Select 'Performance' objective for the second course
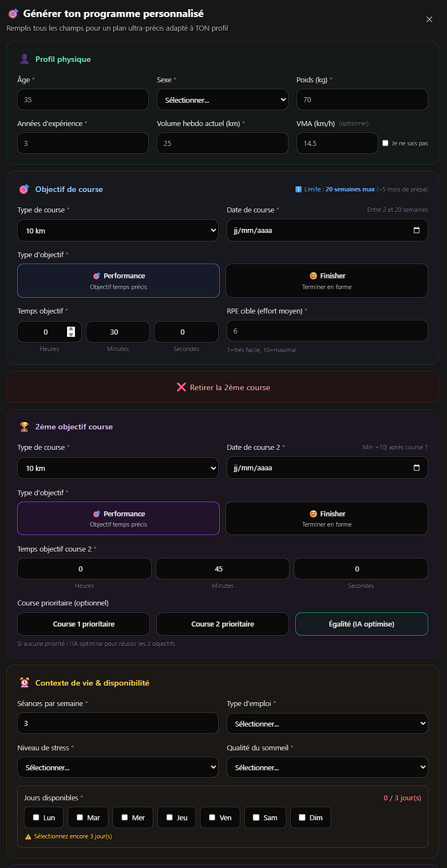The image size is (447, 868). coord(118,518)
